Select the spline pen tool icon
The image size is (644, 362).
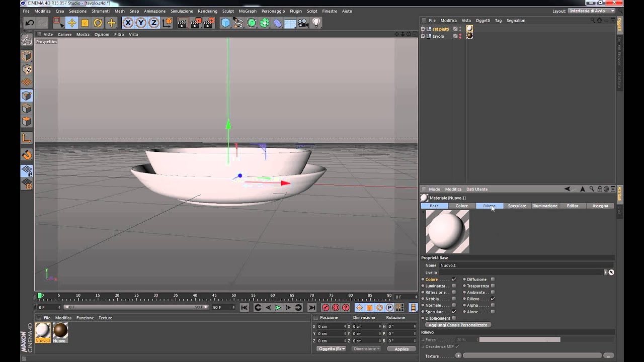coord(238,23)
